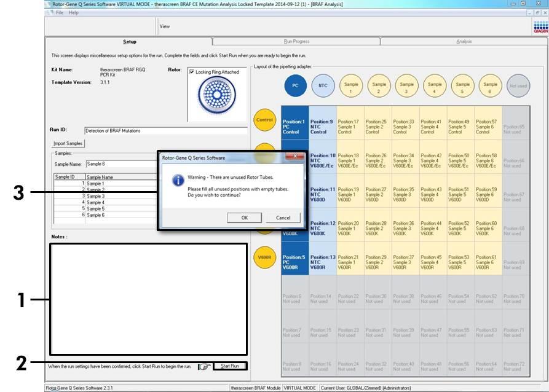
Task: Click the grey Not used circle icon
Action: tap(518, 85)
